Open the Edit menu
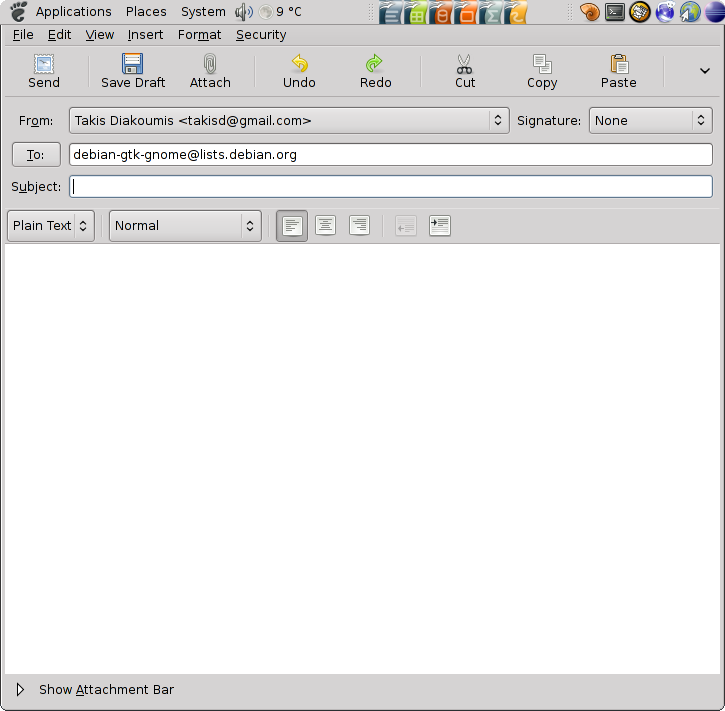Screen dimensions: 725x711 [x=59, y=35]
